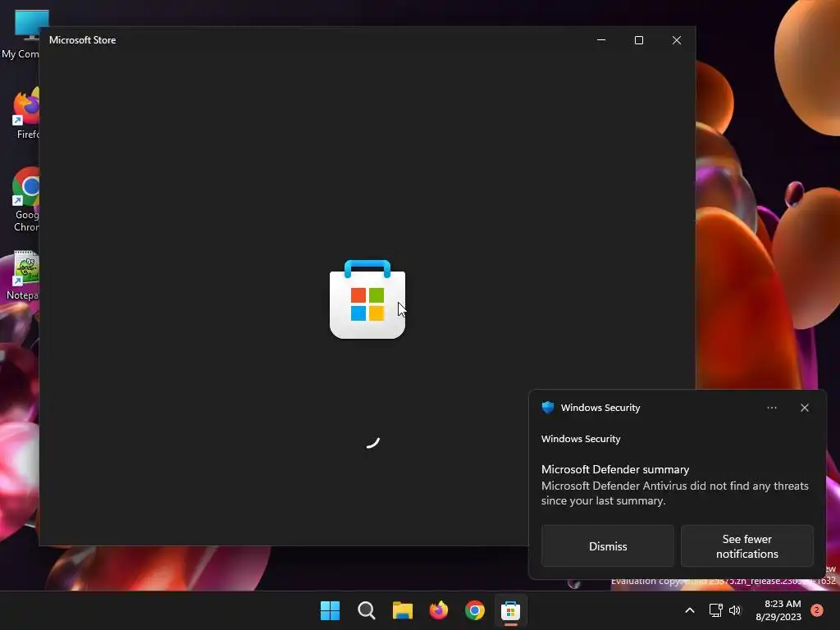Close the Windows Security toast
This screenshot has width=840, height=630.
(x=805, y=408)
